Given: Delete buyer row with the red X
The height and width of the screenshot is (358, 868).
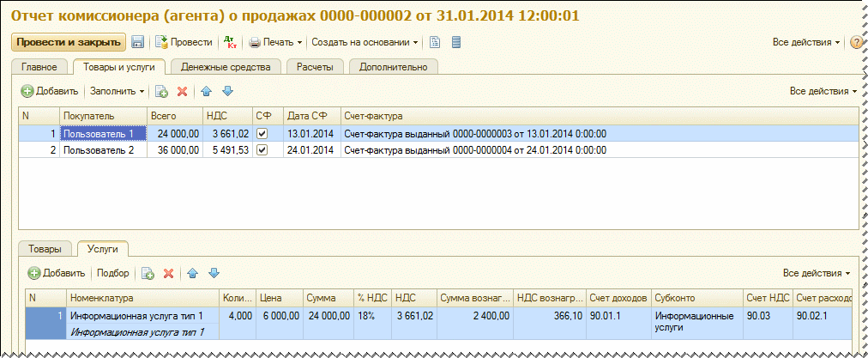Looking at the screenshot, I should [x=182, y=92].
